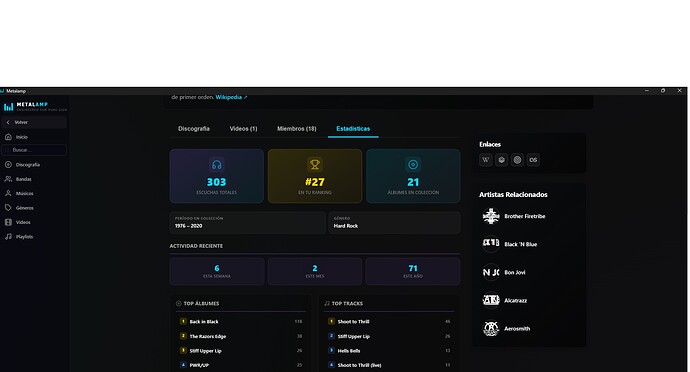The width and height of the screenshot is (690, 372).
Task: Click music note icon beside Top Tracks
Action: pos(327,303)
